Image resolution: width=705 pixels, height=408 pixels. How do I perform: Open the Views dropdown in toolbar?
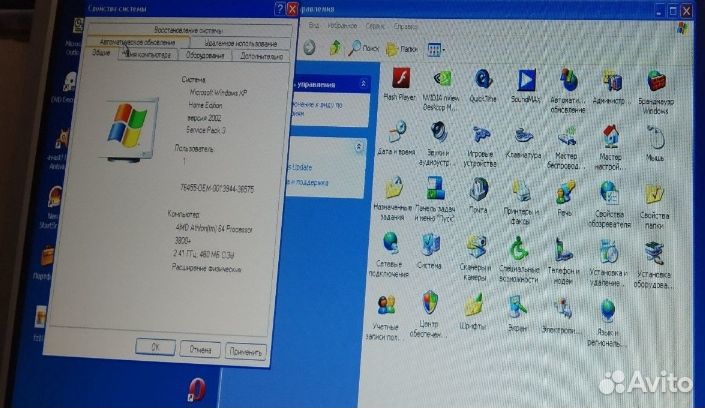436,49
